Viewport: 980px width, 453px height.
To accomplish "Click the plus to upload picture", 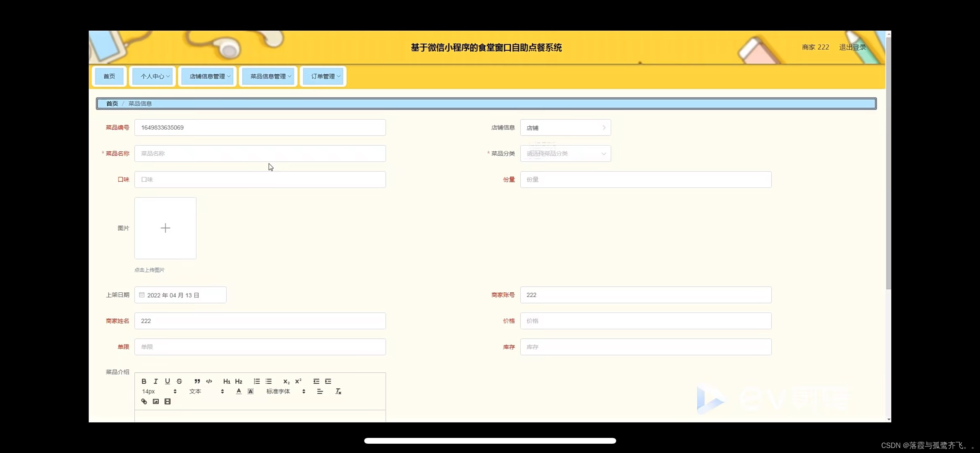I will point(165,228).
